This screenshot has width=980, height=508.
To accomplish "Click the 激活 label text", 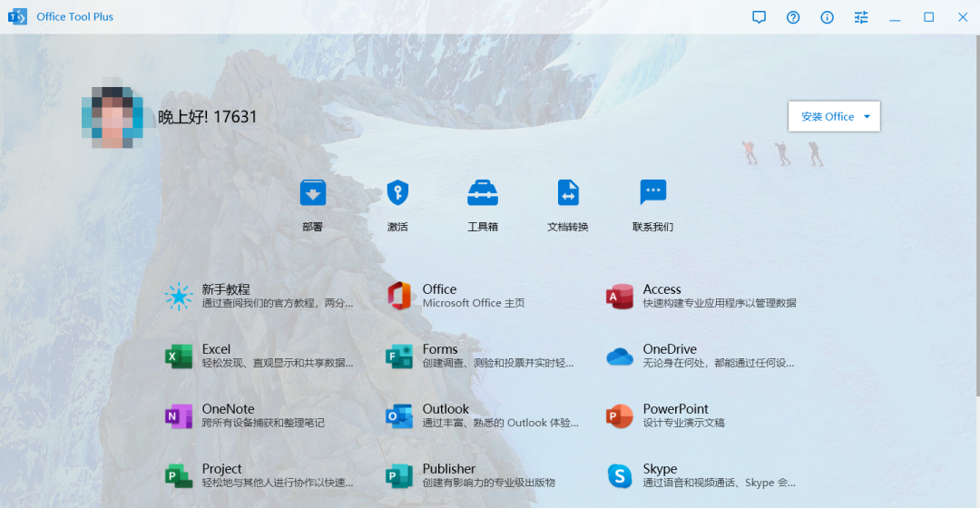I will click(397, 227).
